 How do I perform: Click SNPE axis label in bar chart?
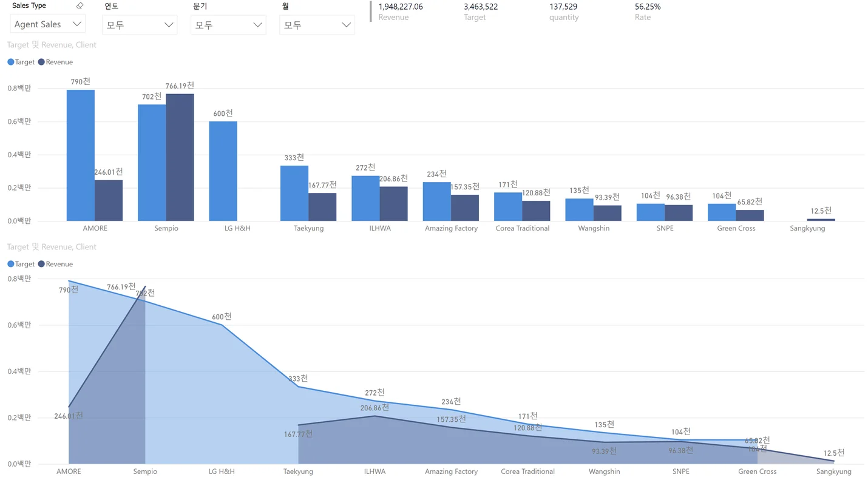(665, 228)
